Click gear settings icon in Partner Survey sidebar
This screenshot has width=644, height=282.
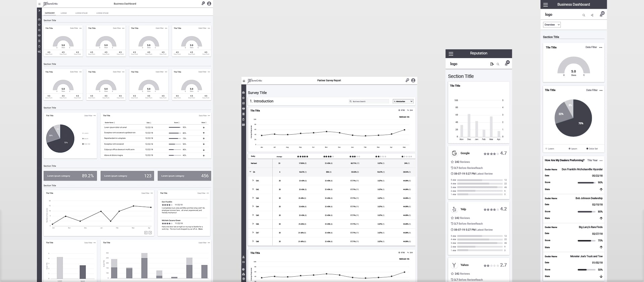click(x=244, y=270)
